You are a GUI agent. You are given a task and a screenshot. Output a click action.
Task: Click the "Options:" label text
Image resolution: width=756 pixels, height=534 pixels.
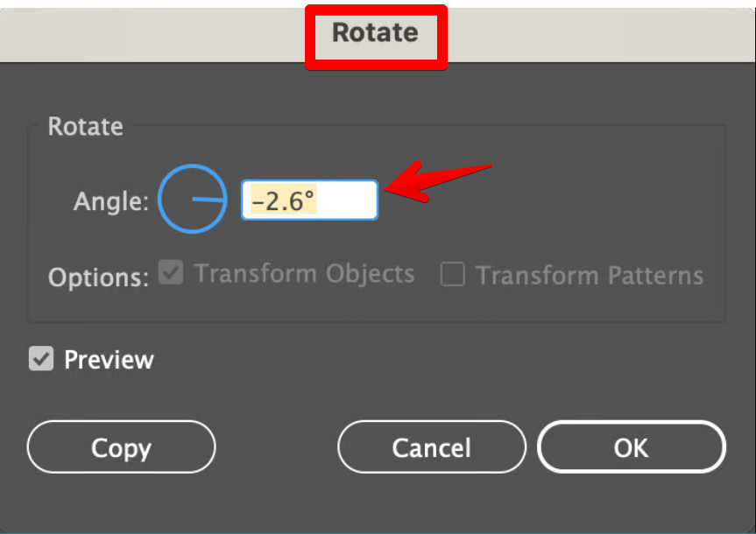point(98,278)
